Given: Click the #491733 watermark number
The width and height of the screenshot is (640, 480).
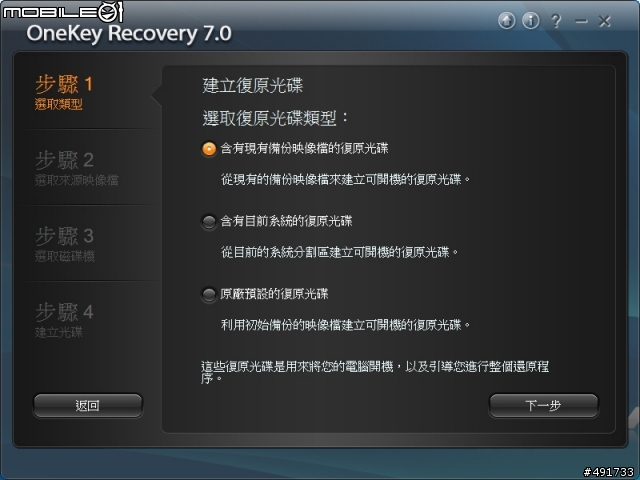Looking at the screenshot, I should tap(609, 472).
